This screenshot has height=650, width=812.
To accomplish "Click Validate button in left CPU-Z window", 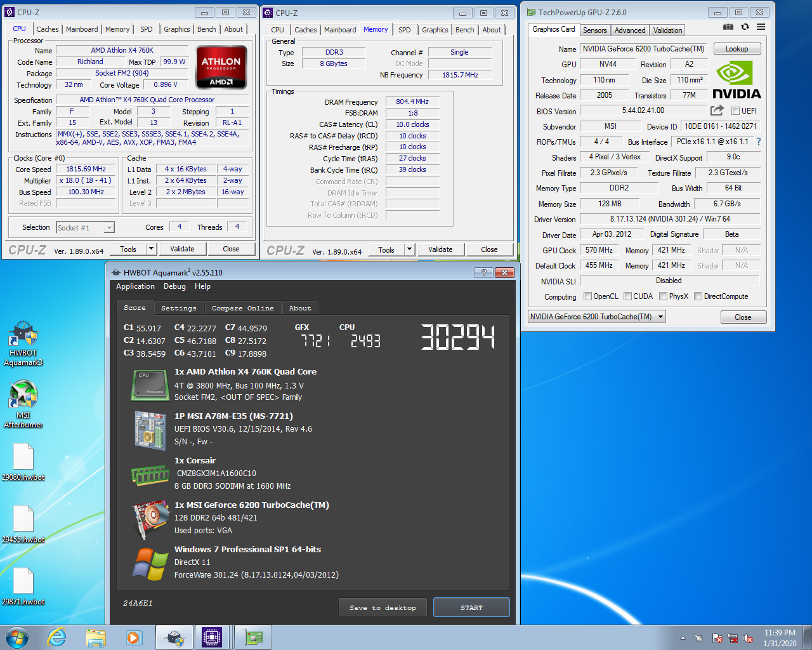I will pos(182,249).
